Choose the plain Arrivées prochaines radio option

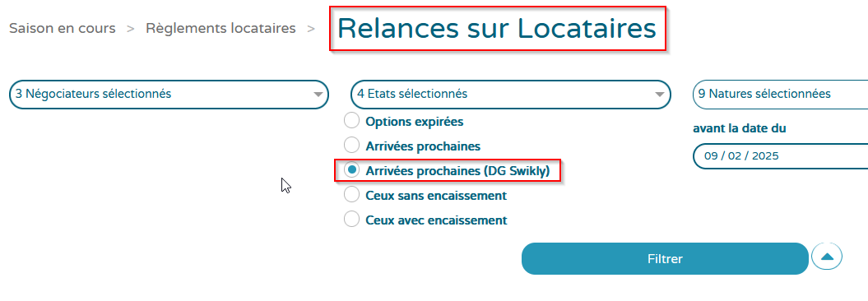(351, 146)
